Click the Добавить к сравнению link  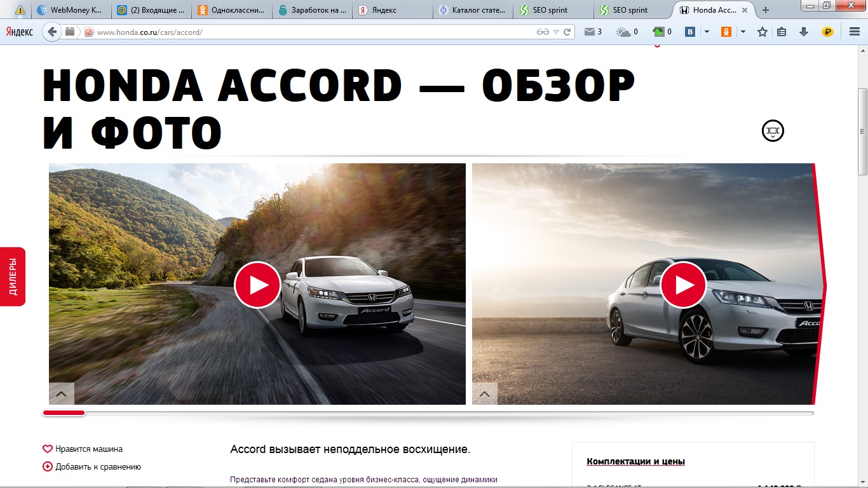[x=98, y=466]
